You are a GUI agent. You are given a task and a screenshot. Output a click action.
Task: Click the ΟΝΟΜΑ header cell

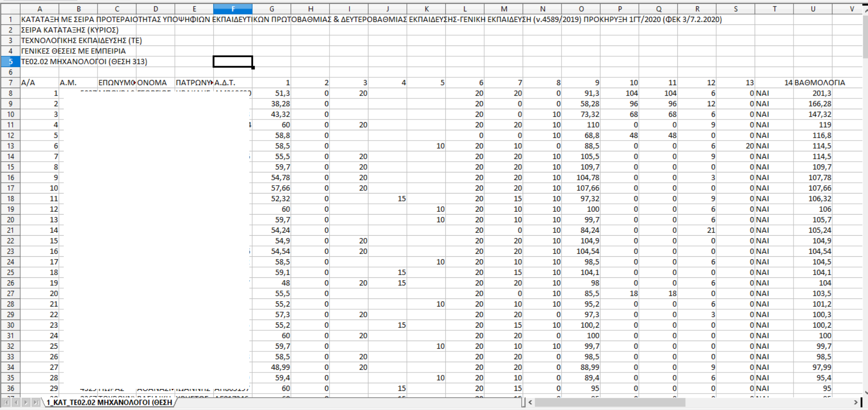click(x=155, y=82)
